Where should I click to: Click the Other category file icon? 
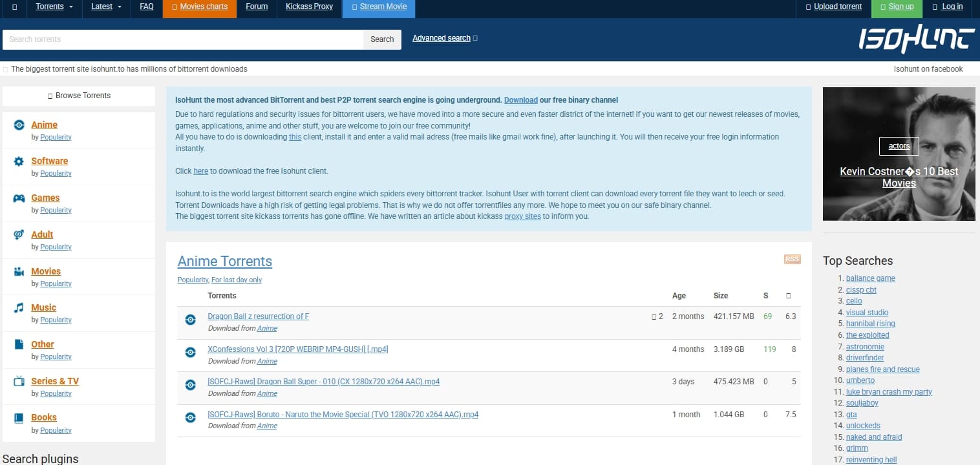(19, 345)
